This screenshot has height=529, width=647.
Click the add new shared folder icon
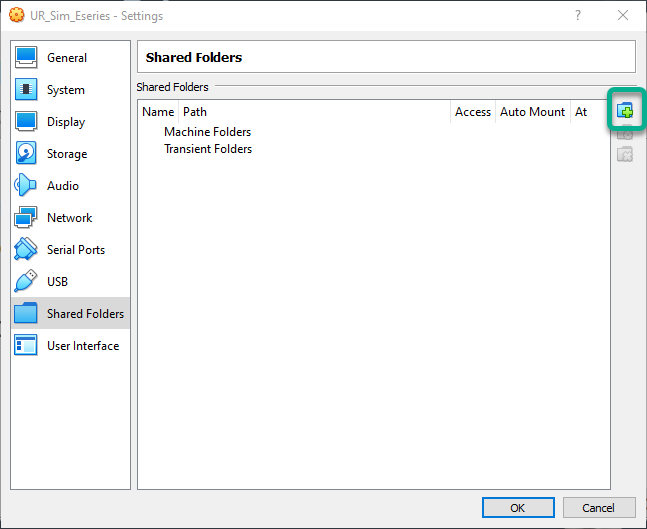click(x=625, y=110)
